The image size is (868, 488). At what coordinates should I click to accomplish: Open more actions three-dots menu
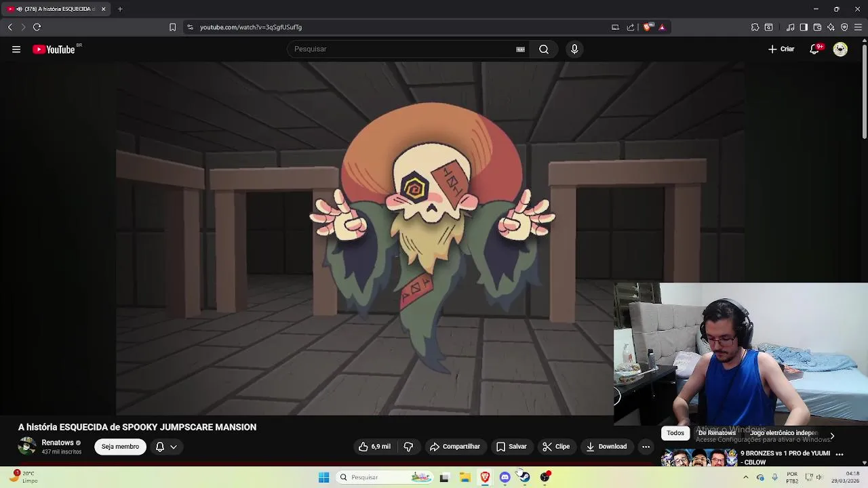(646, 447)
